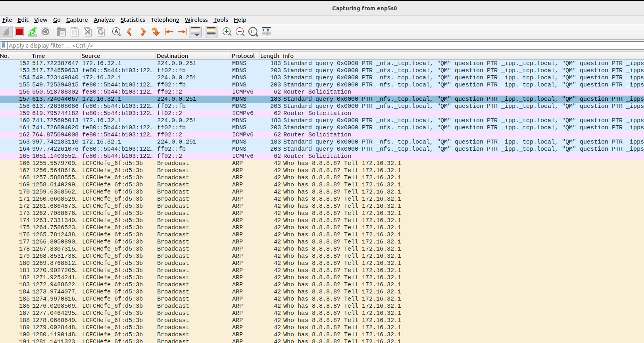Select packet 164 from fe80 to ff02::fb
The width and height of the screenshot is (644, 343).
[322, 149]
